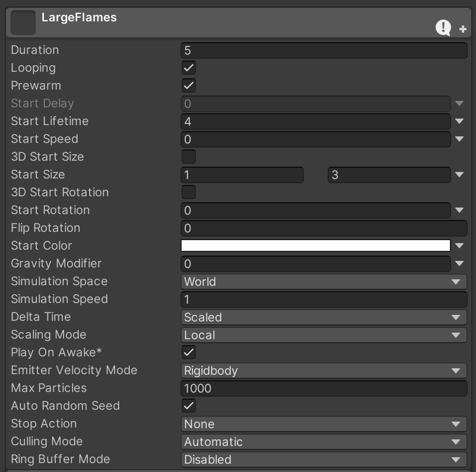
Task: Uncheck the Prewarm option
Action: 188,86
